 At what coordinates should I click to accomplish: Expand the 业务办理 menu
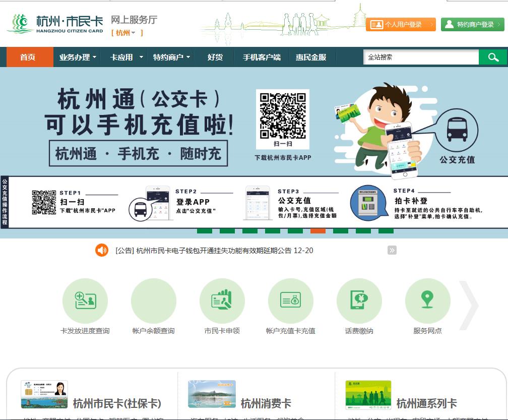click(x=77, y=57)
